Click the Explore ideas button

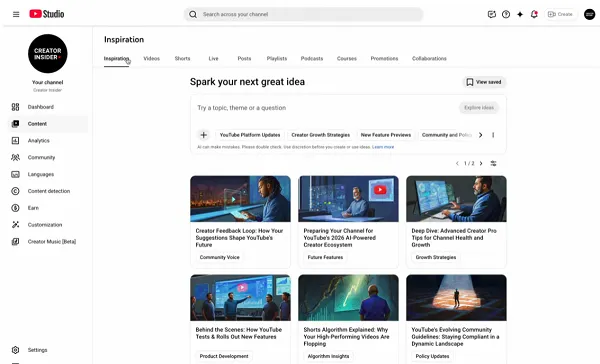click(479, 108)
